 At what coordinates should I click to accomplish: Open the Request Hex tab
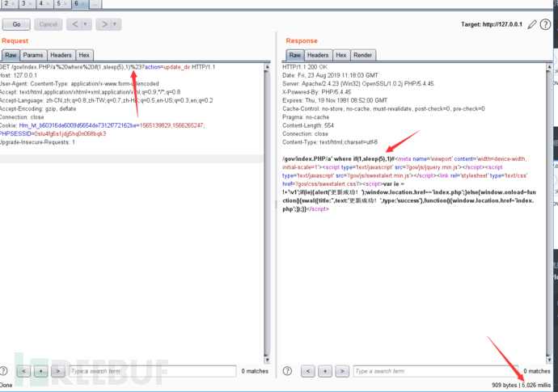point(84,55)
